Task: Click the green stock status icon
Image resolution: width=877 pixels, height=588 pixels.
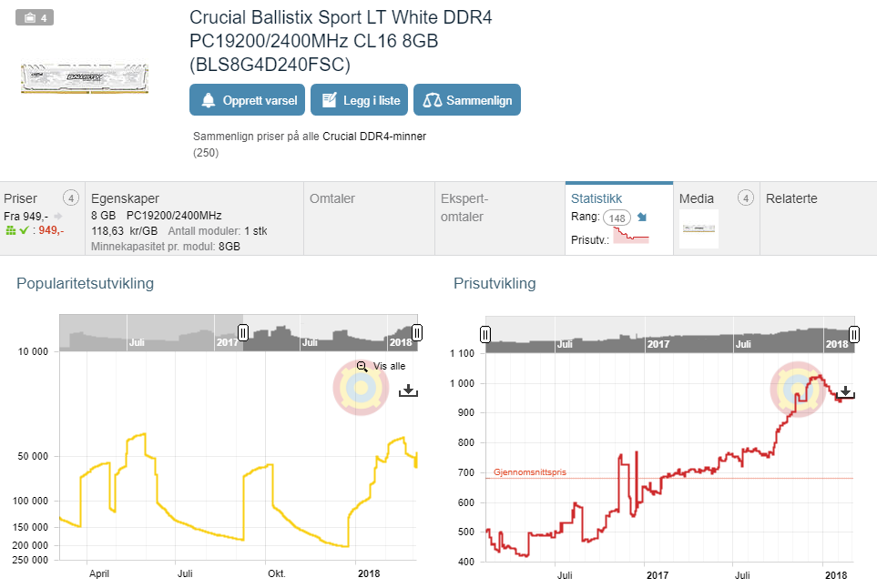Action: point(11,230)
